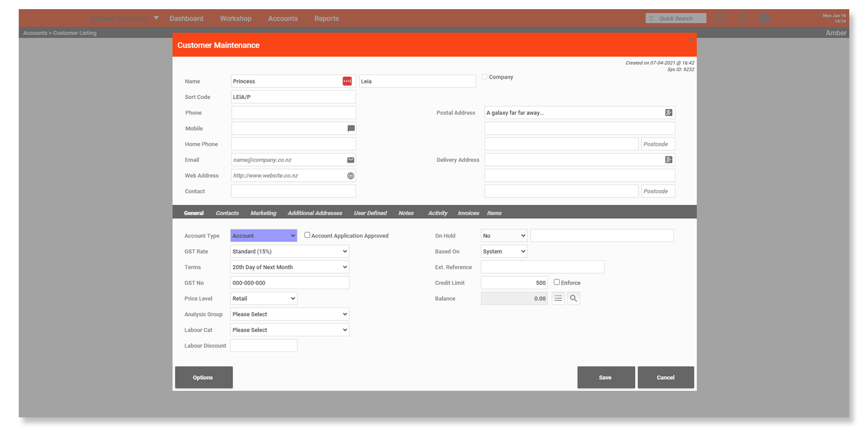Click the map icon beside Postal Address
This screenshot has height=427, width=868.
pos(668,112)
